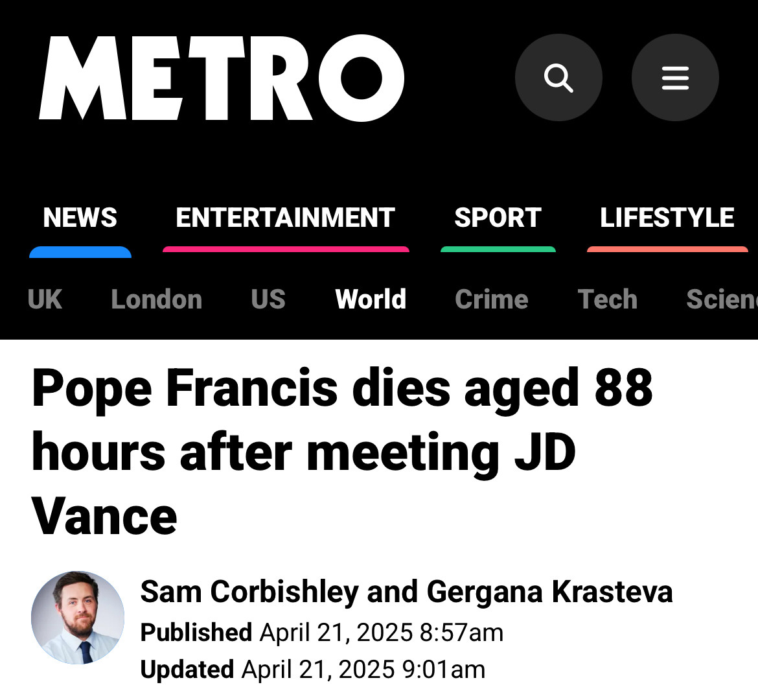Viewport: 758px width, 700px height.
Task: Click the author's profile photo
Action: pos(78,618)
